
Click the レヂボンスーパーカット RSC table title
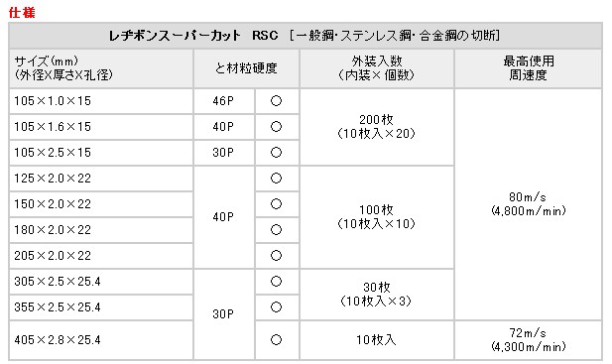(x=306, y=36)
